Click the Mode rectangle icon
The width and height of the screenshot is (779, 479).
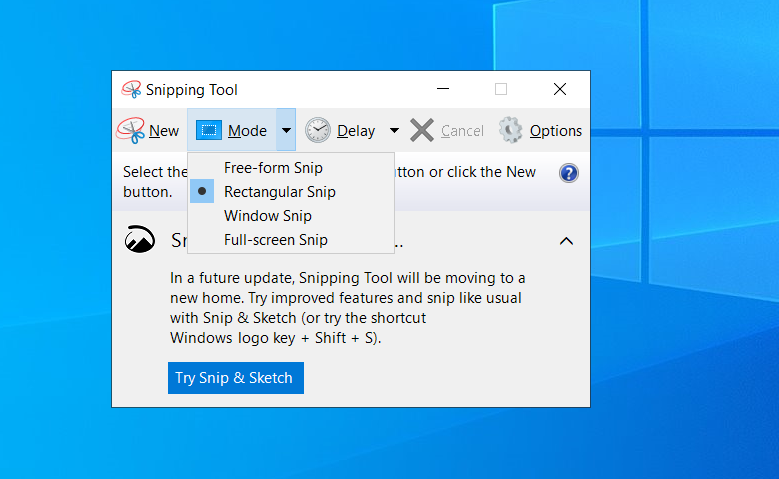pyautogui.click(x=209, y=130)
